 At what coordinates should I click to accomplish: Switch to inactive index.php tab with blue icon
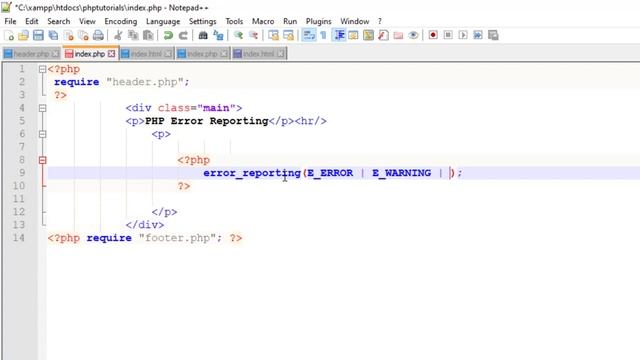[x=202, y=54]
